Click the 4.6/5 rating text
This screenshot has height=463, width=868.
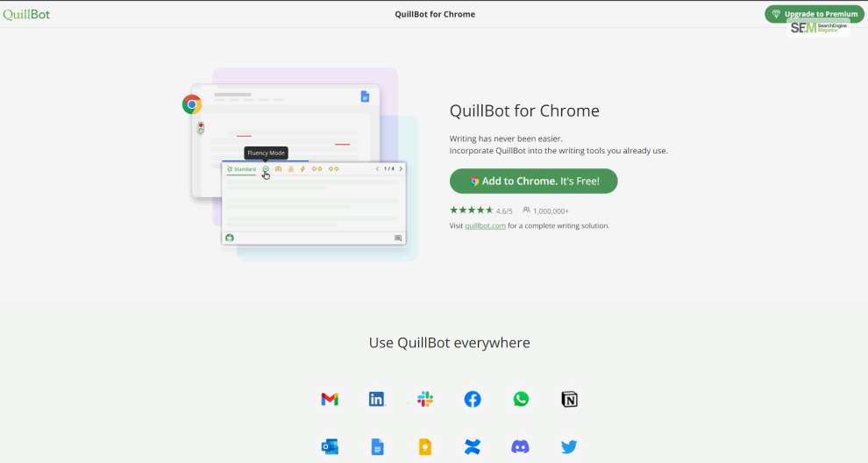504,211
